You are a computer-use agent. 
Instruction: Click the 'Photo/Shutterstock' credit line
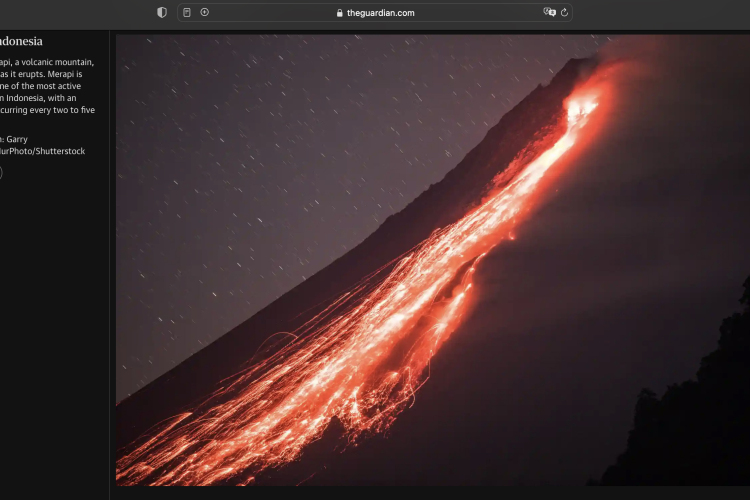click(43, 151)
